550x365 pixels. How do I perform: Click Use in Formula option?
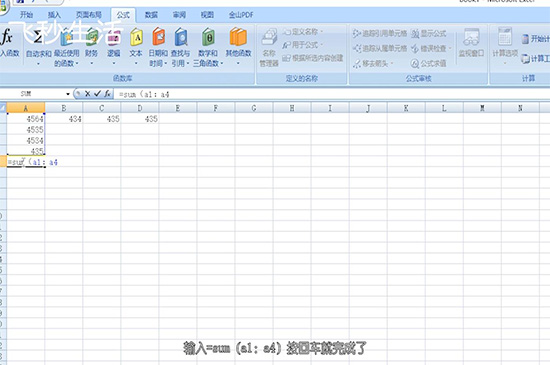(302, 45)
